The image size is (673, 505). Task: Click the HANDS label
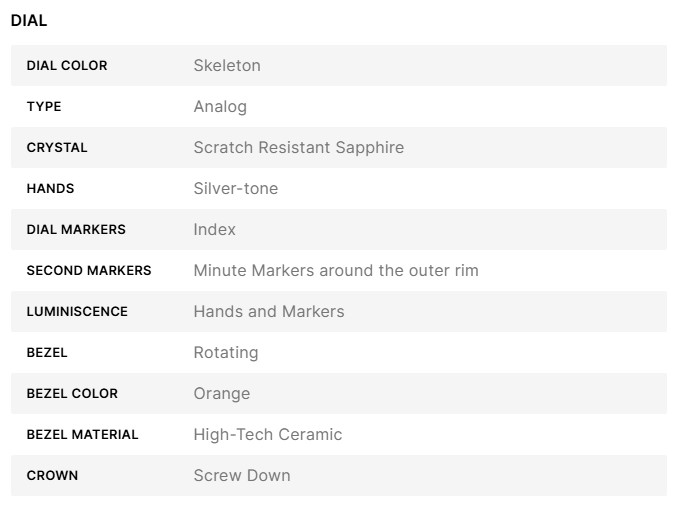pos(50,189)
